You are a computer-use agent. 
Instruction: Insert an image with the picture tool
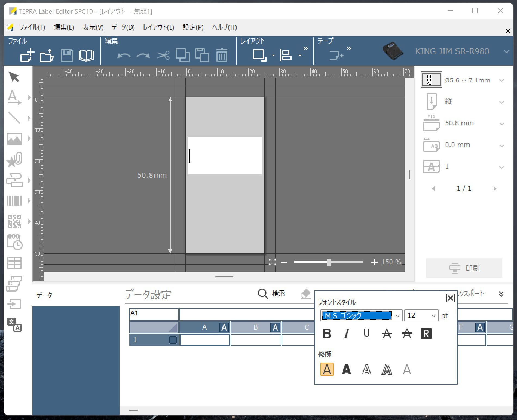[x=14, y=139]
